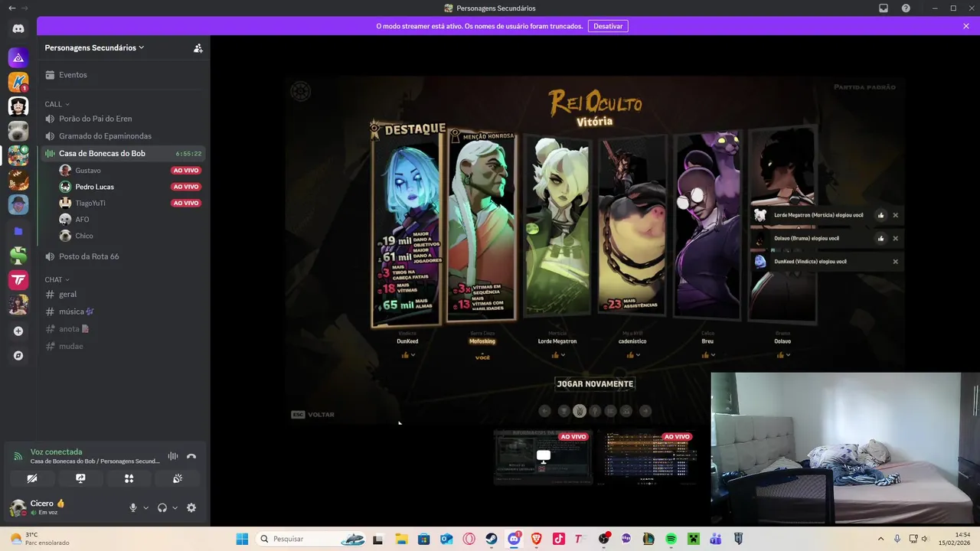
Task: Toggle noise suppression waveform icon
Action: (x=173, y=456)
